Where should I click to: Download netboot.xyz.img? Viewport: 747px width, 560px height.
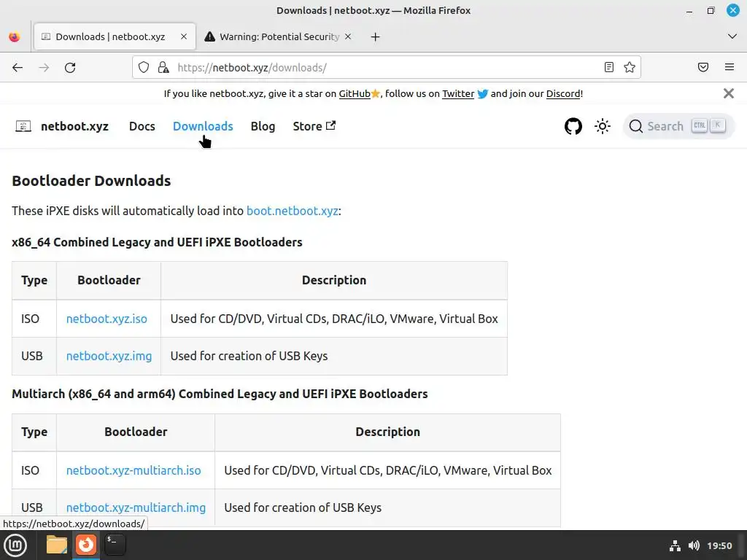pos(109,356)
